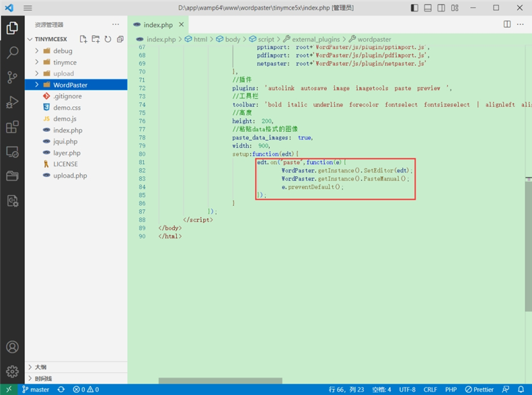Screen dimensions: 532x395
Task: Click the horizontal editor scrollbar
Action: 220,380
